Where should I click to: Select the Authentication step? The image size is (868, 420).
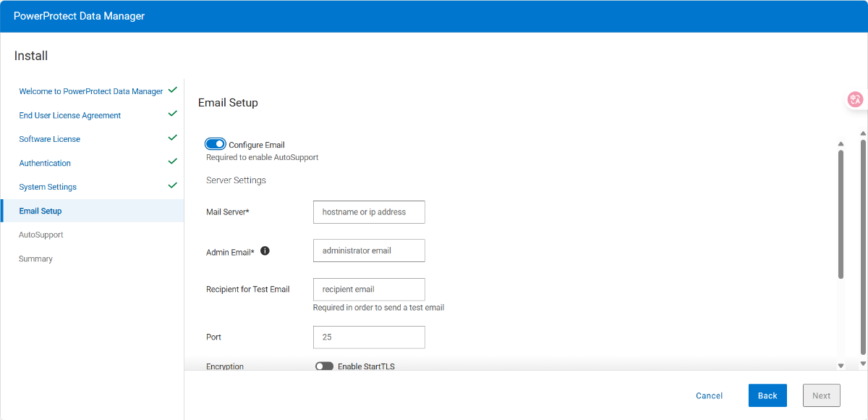pos(45,163)
